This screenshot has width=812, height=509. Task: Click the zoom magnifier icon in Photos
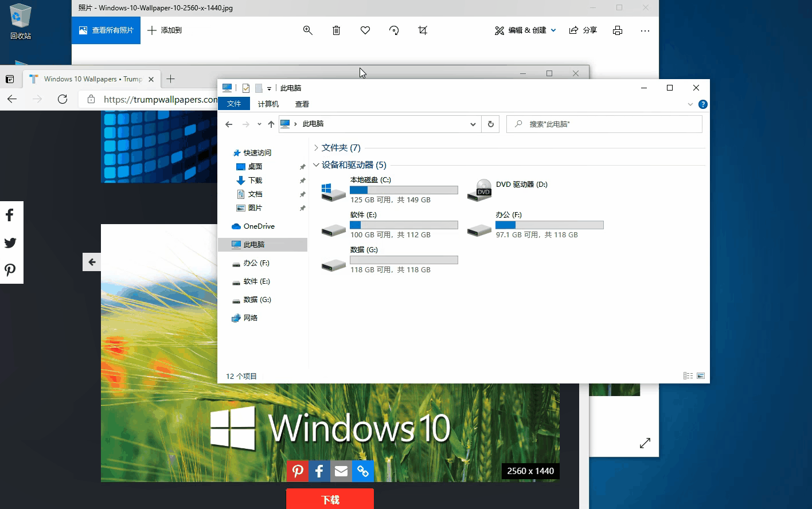tap(308, 30)
